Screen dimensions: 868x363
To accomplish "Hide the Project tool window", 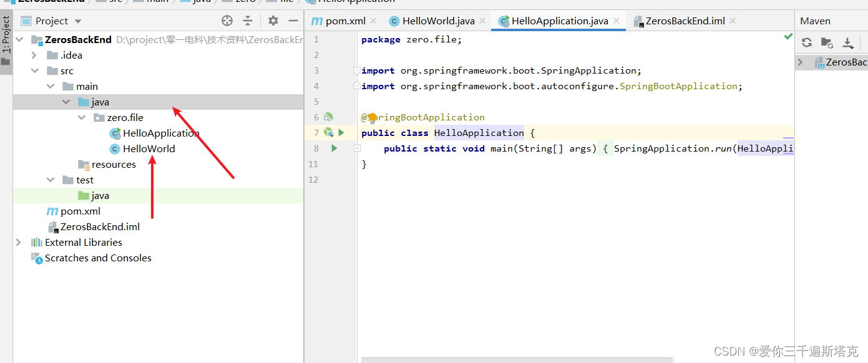I will click(293, 21).
